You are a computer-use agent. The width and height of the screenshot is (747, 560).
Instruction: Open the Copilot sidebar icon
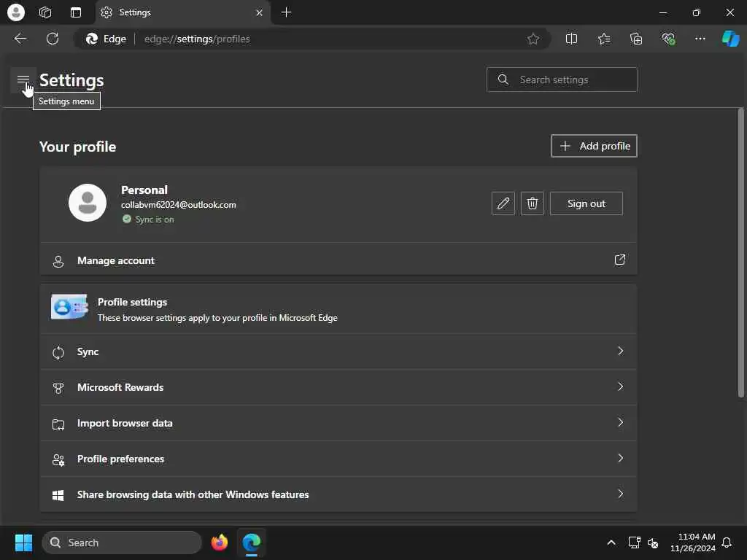point(730,39)
